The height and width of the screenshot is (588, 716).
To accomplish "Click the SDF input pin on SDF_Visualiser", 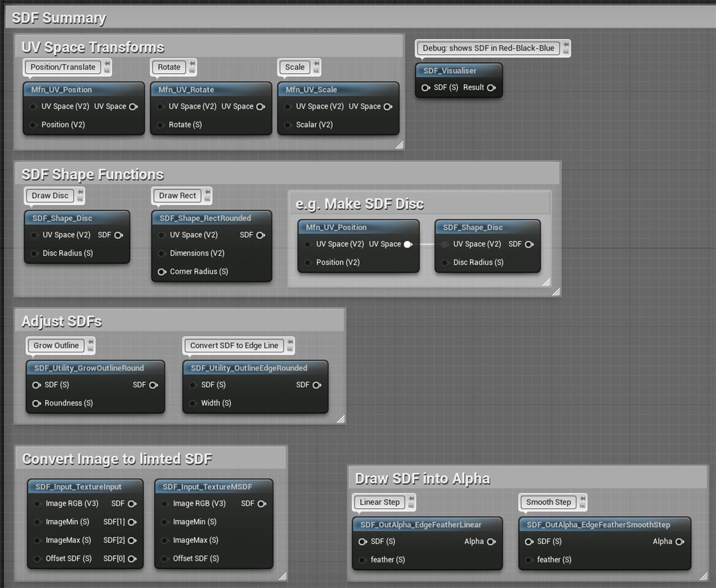I will (x=426, y=88).
